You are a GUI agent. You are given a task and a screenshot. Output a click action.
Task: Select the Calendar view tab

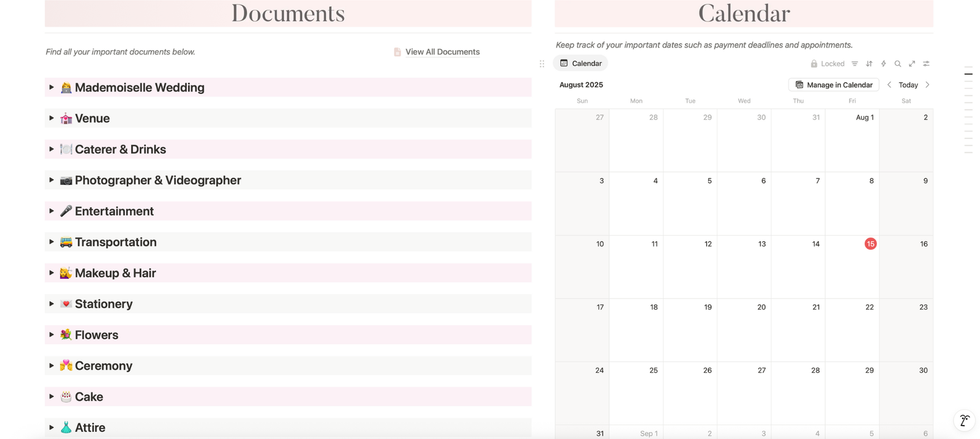[581, 63]
